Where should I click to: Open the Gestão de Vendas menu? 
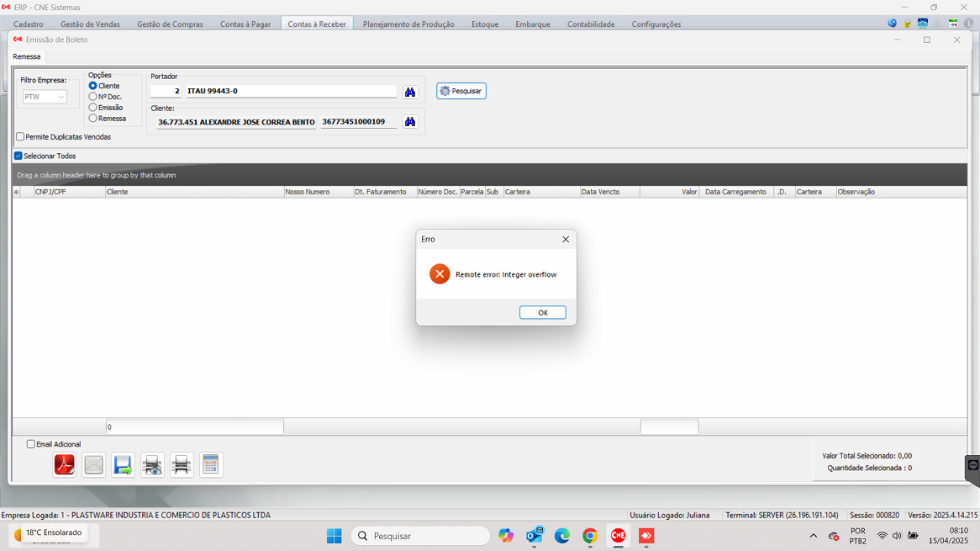click(x=90, y=24)
